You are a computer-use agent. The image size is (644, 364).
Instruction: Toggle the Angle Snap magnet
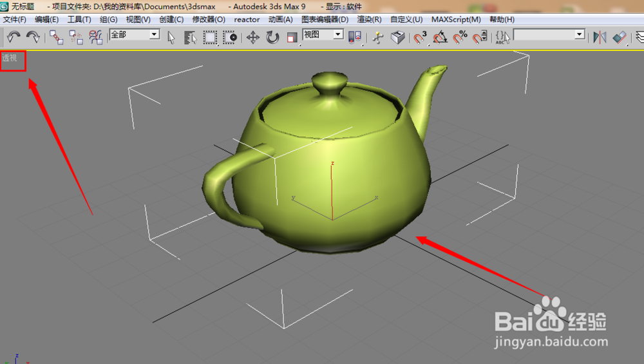pos(440,37)
